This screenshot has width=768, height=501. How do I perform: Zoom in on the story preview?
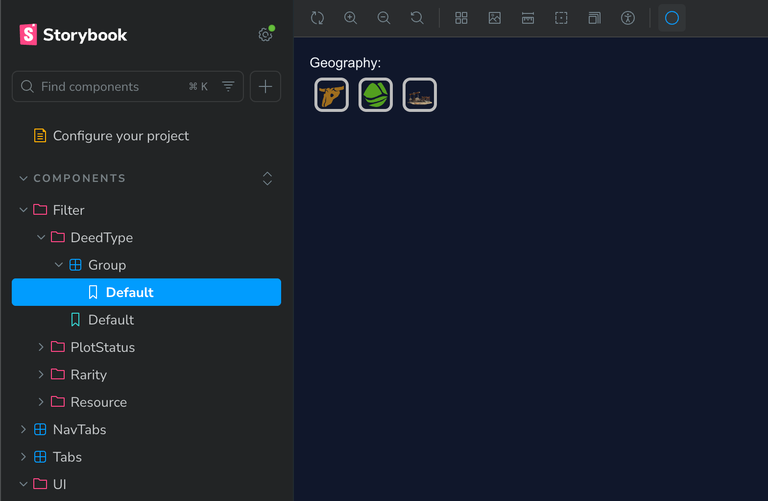350,18
